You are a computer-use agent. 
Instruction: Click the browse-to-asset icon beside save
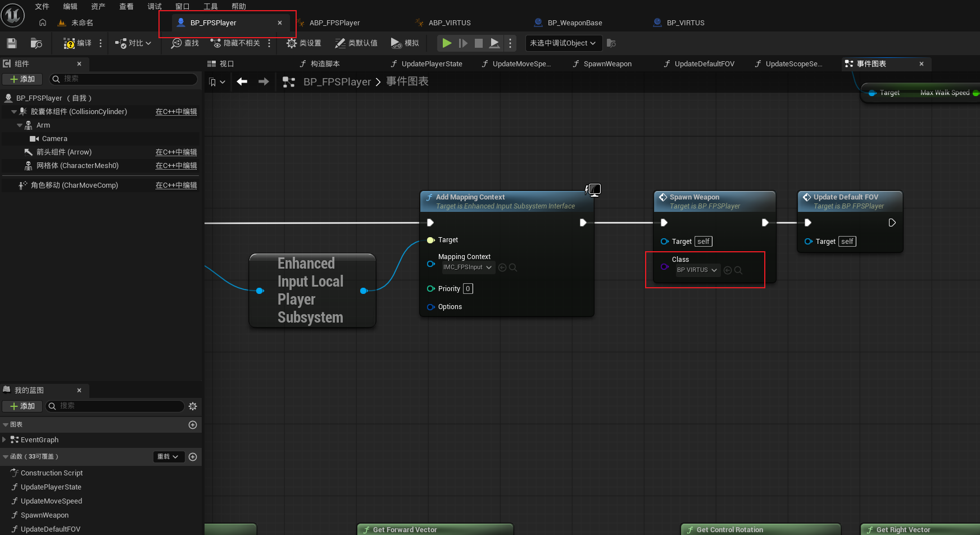(36, 43)
